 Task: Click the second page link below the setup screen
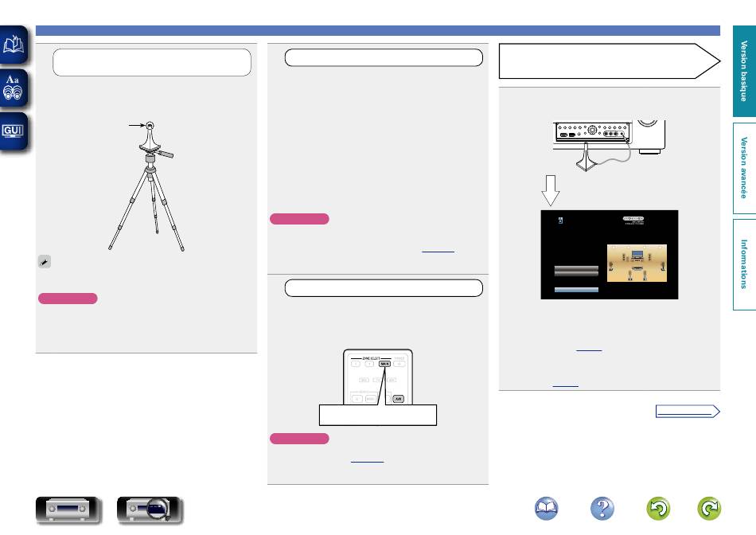(565, 385)
